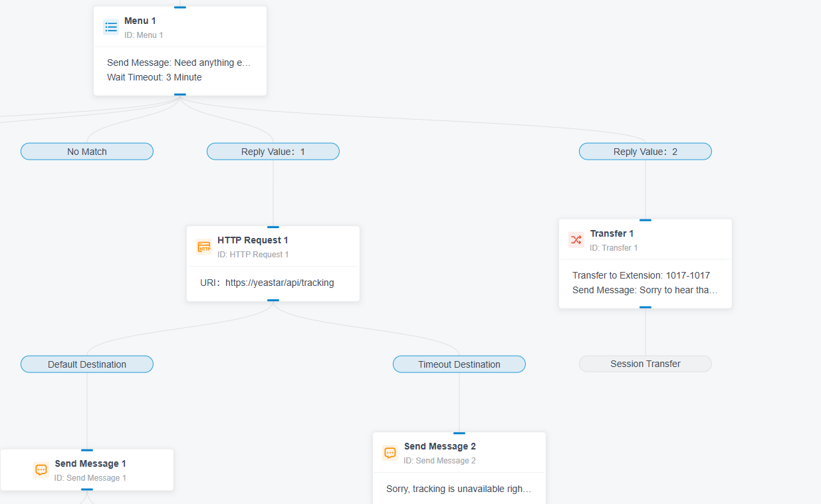The width and height of the screenshot is (821, 504).
Task: Open the Send Message 1 node title
Action: point(90,463)
